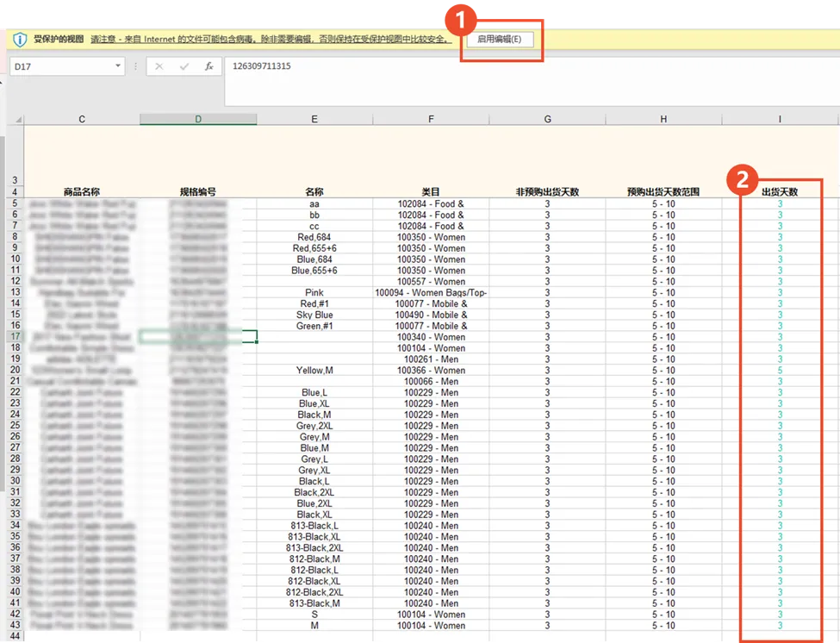Select column F header
This screenshot has width=840, height=643.
[x=431, y=119]
